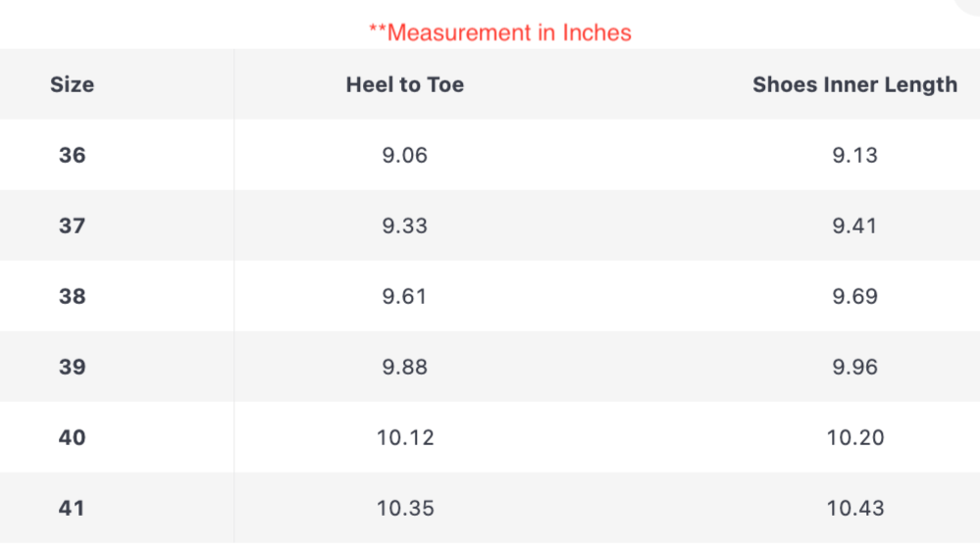This screenshot has height=551, width=980.
Task: Select the size 38 row label
Action: coord(72,296)
